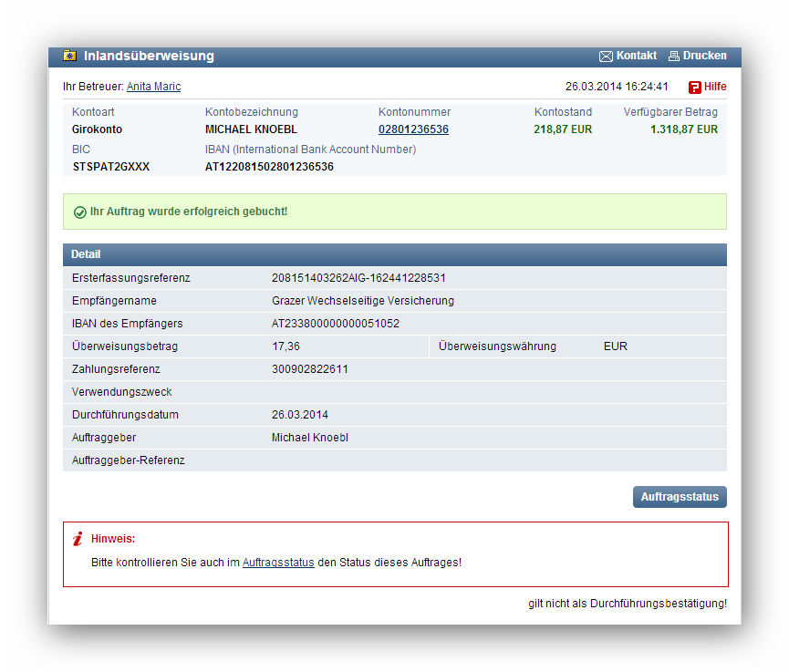Click Hinweis heading text
789x672 pixels.
pos(113,538)
